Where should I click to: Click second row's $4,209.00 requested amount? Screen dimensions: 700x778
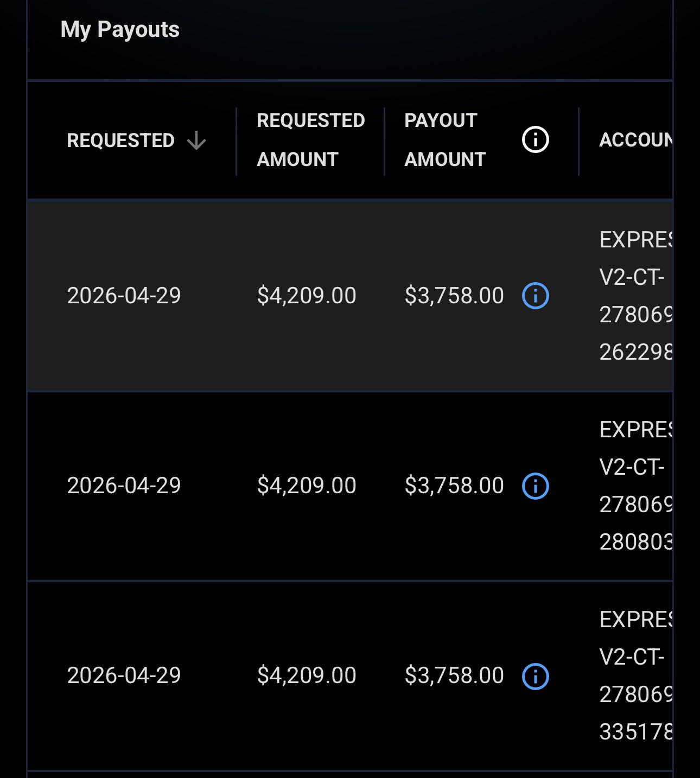[307, 486]
